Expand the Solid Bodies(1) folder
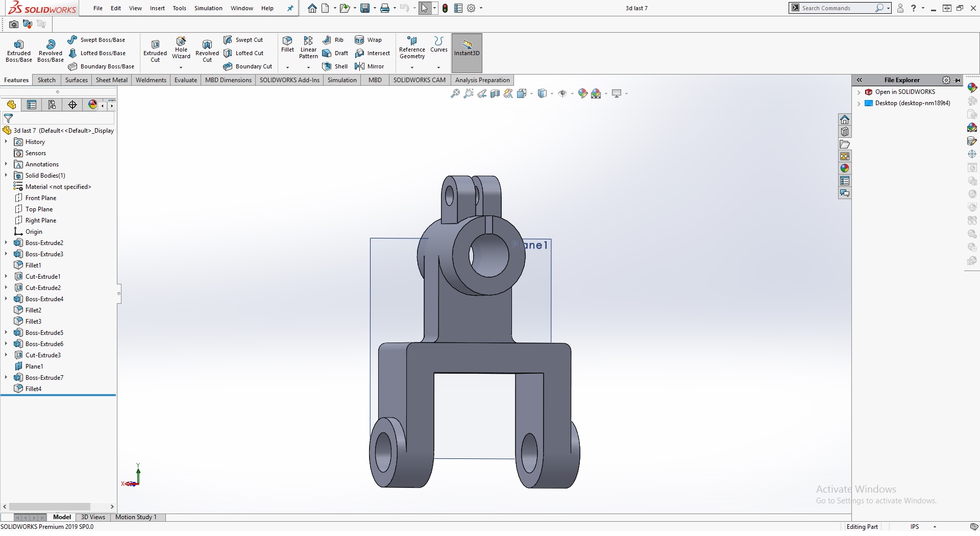 pyautogui.click(x=6, y=176)
